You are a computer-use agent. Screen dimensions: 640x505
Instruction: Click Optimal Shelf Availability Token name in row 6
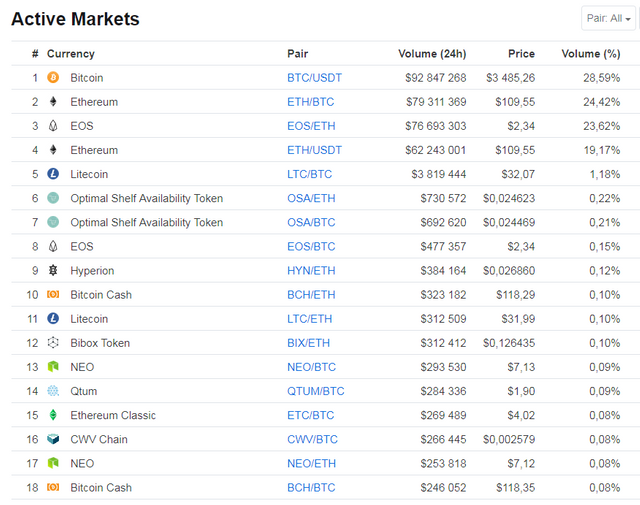point(147,198)
